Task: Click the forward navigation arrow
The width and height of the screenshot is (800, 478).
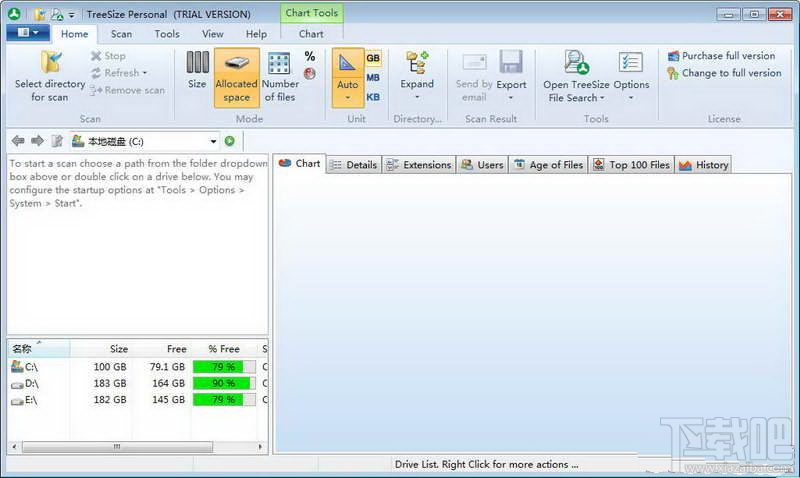Action: click(37, 141)
